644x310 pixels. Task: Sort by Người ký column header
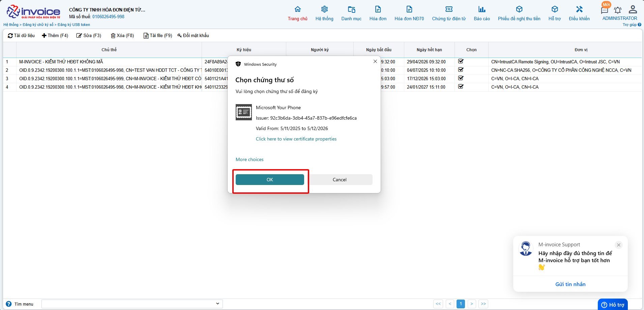(320, 50)
